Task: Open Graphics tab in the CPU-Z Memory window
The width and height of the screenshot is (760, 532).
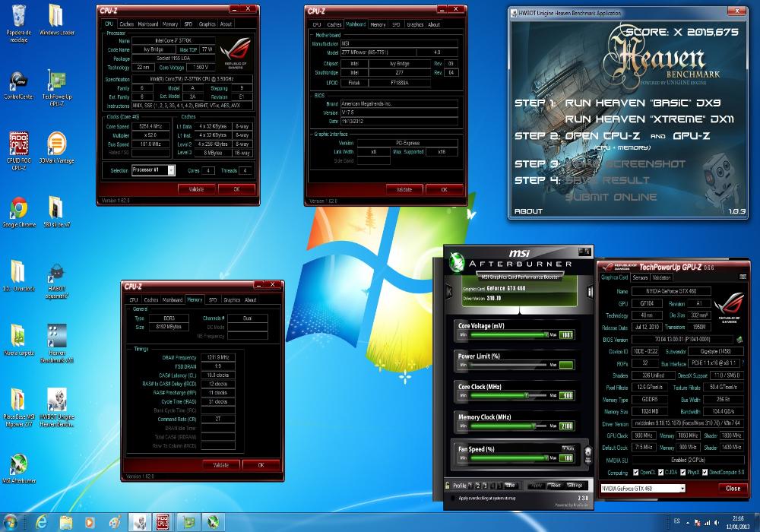Action: pyautogui.click(x=232, y=300)
